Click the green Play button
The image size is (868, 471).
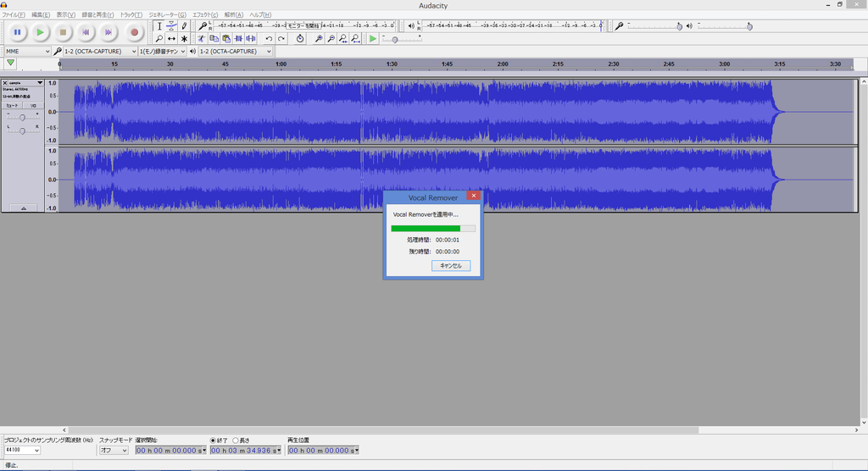pos(40,32)
